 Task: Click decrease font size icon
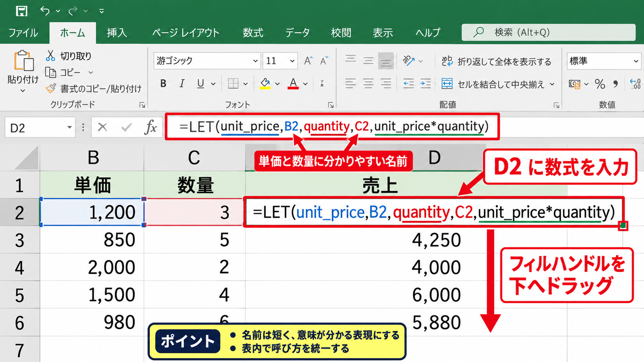[324, 61]
